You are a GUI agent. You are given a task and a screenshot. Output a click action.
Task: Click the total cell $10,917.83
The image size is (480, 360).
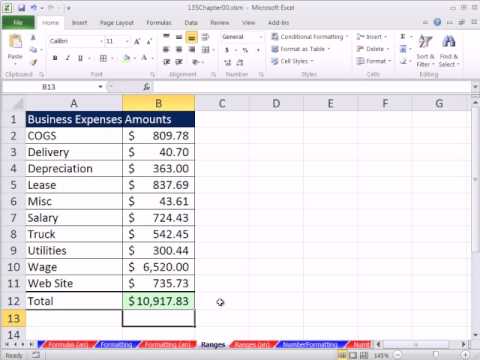[x=159, y=301]
